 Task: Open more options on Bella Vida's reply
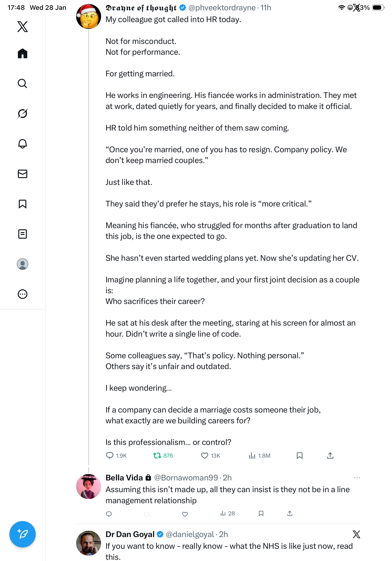pyautogui.click(x=357, y=478)
